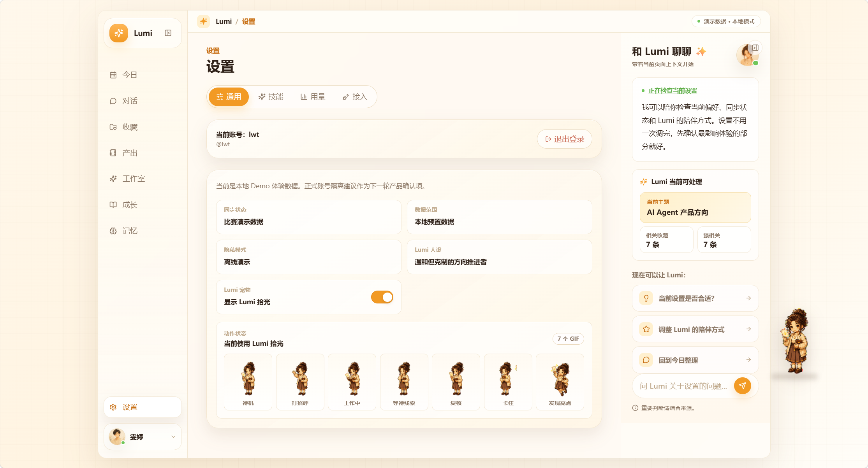Open 对话 chat page in sidebar
This screenshot has height=468, width=868.
coord(143,101)
